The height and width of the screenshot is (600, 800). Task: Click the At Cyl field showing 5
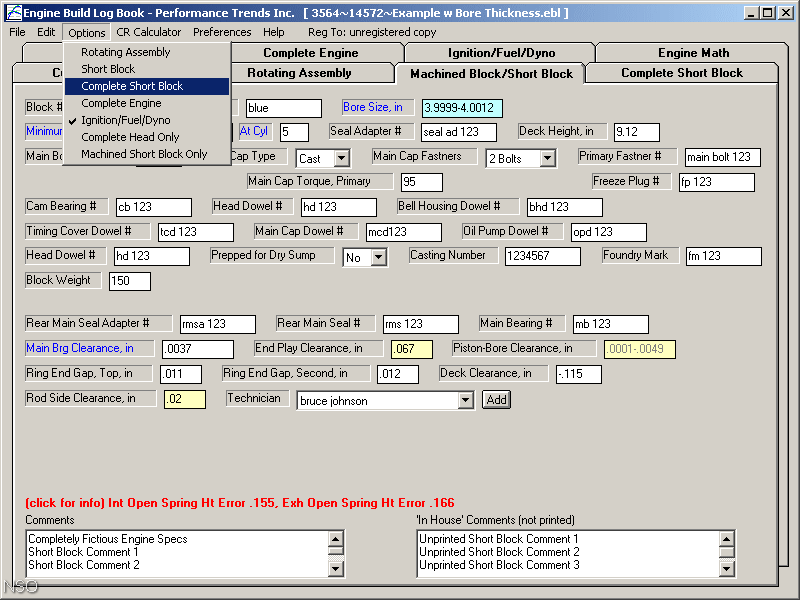click(x=294, y=132)
